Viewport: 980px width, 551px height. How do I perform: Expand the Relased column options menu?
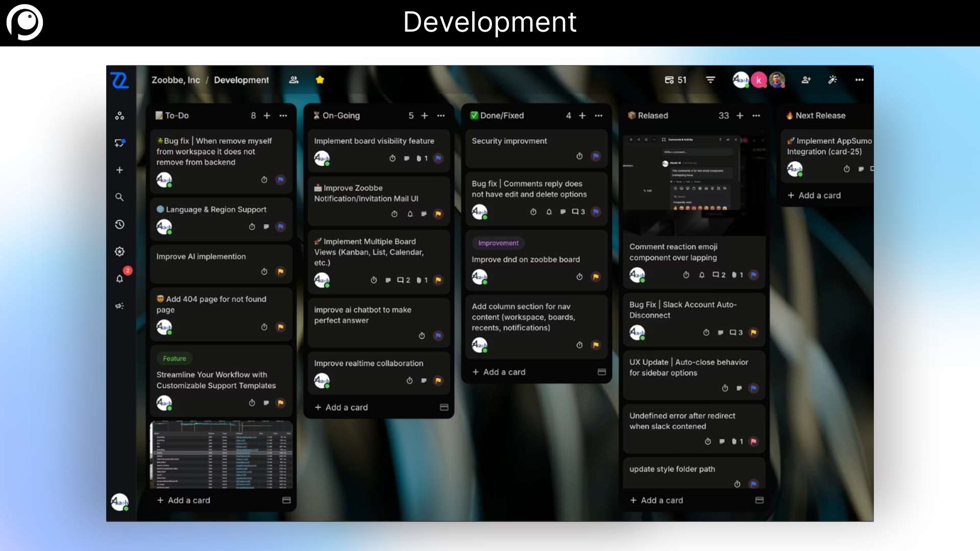(757, 116)
